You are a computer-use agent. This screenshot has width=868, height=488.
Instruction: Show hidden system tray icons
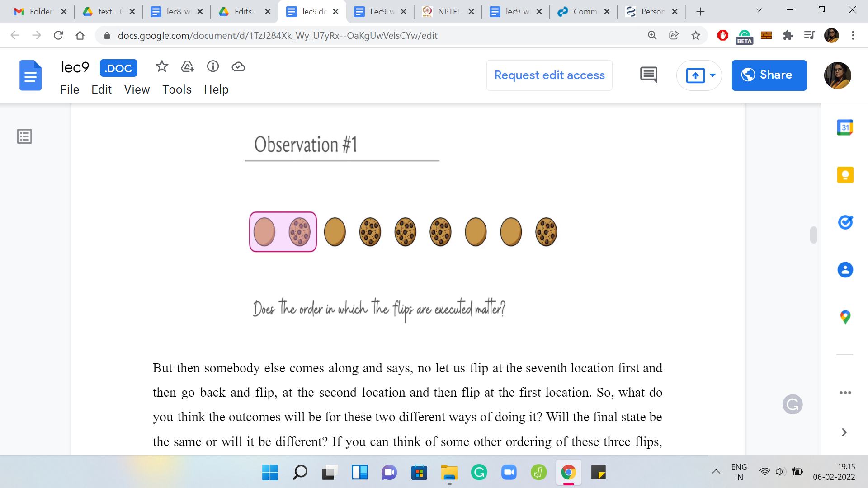(716, 472)
